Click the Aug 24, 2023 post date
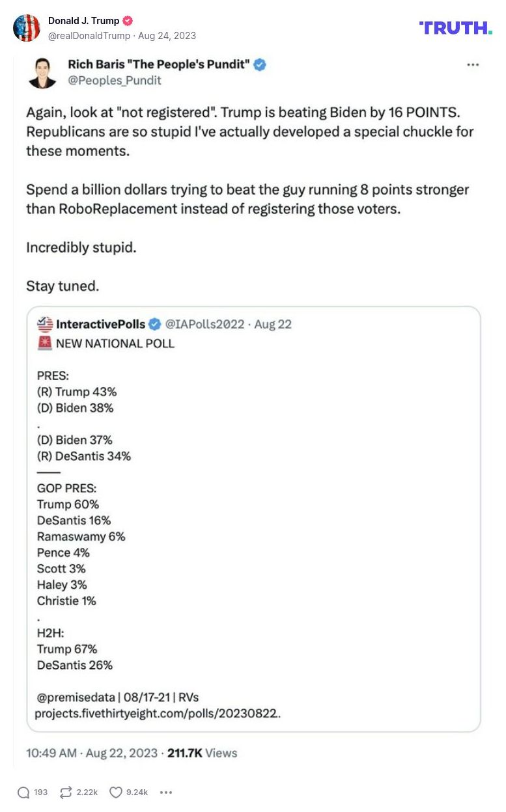Screen dimensions: 506x812 (x=167, y=36)
